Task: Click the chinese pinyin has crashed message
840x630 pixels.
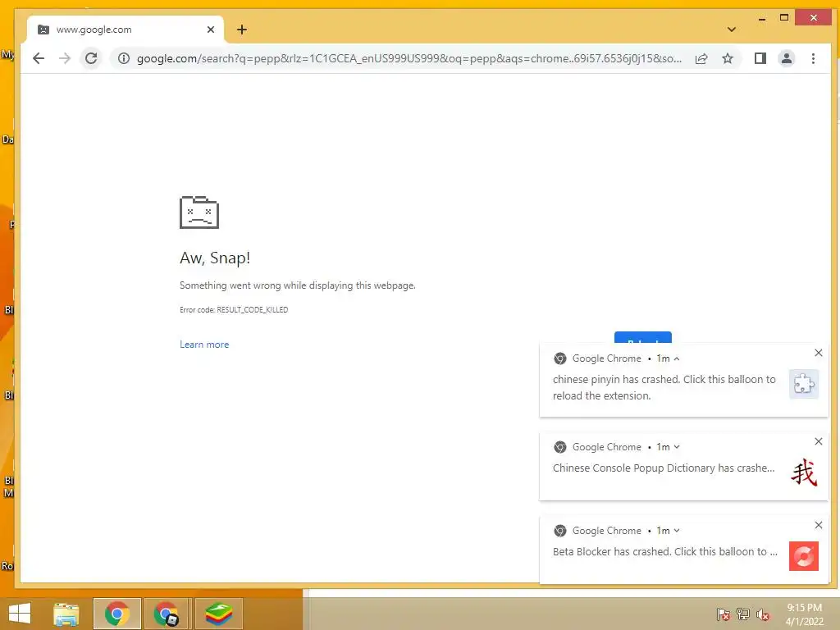Action: (664, 387)
